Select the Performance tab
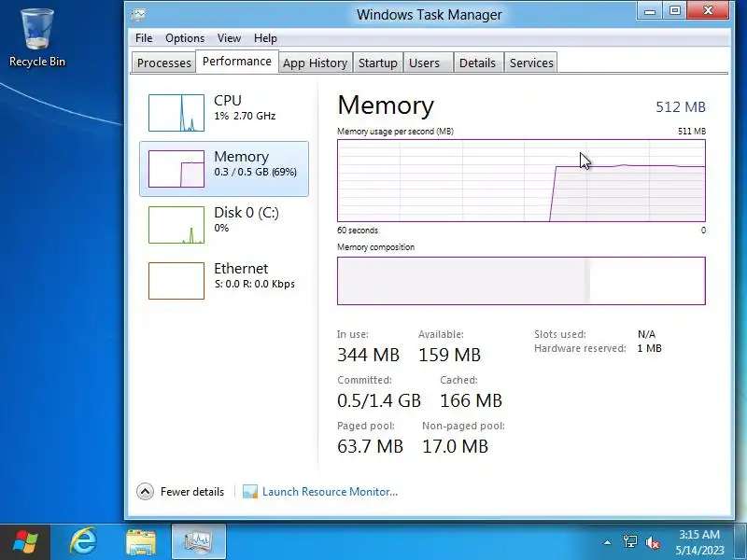Screen dimensions: 747x560 coord(237,62)
